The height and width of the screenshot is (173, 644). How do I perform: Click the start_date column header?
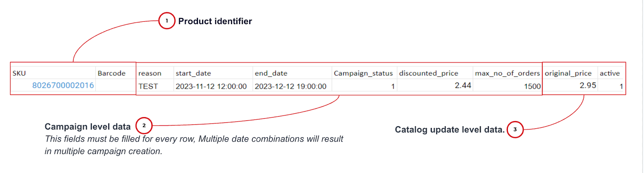pyautogui.click(x=193, y=73)
